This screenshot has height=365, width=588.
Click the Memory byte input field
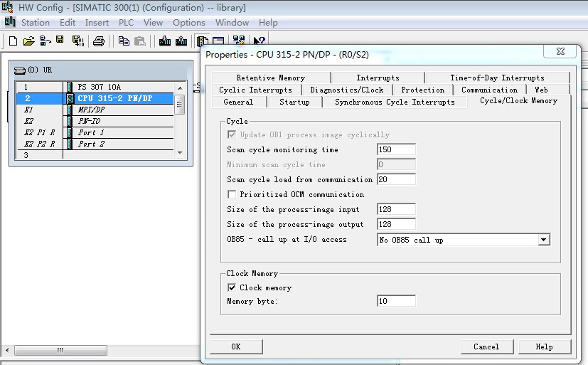[x=396, y=301]
